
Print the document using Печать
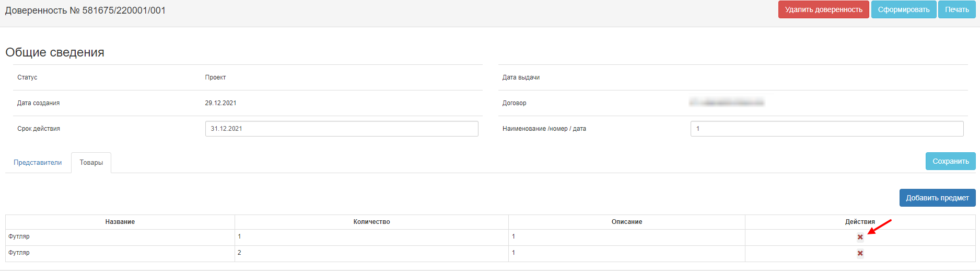click(x=956, y=9)
